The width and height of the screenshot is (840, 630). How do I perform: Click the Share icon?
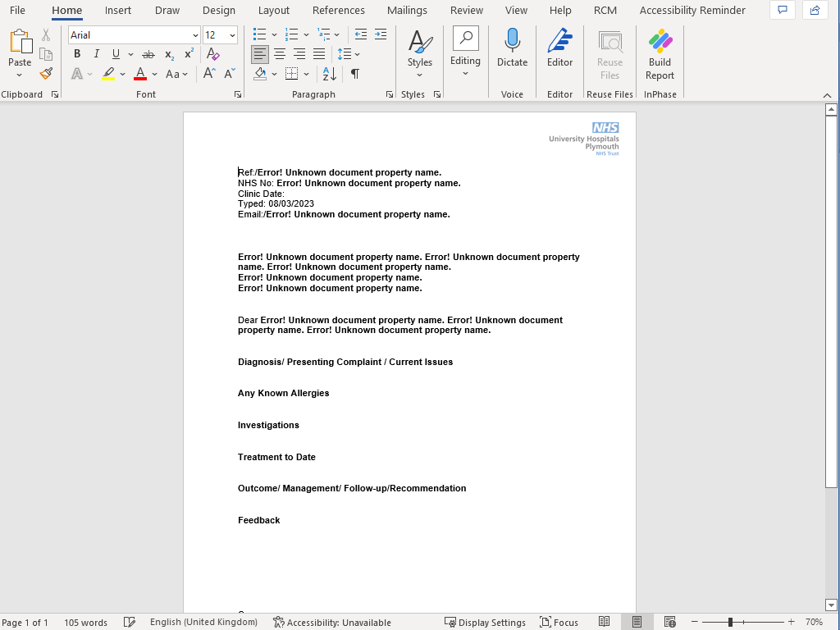tap(815, 10)
